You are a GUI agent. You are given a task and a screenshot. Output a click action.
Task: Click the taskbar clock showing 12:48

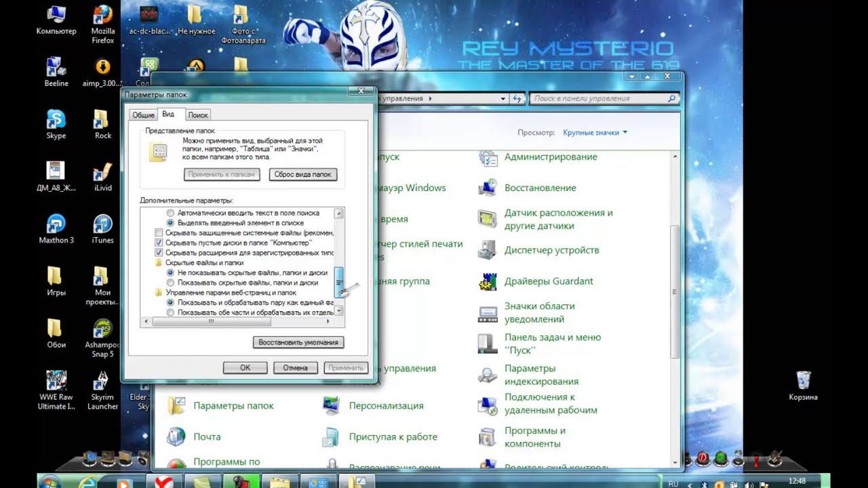click(x=797, y=481)
